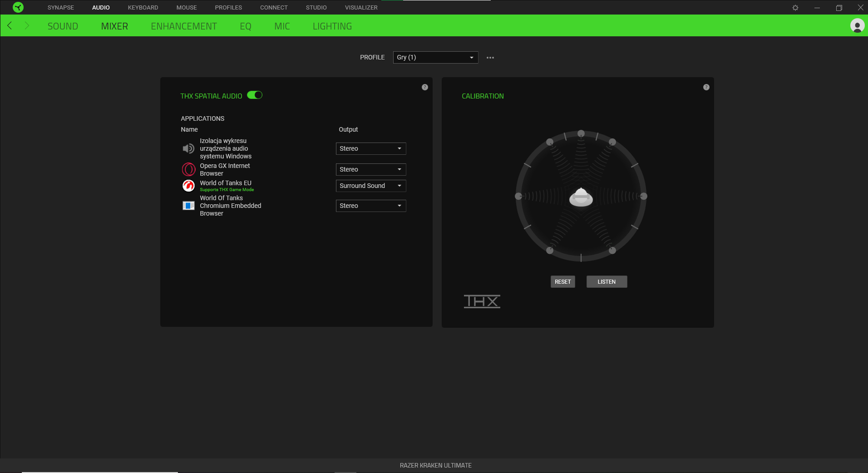Screen dimensions: 868x473
Task: Click the Supports THX Game Mode label
Action: click(x=227, y=190)
